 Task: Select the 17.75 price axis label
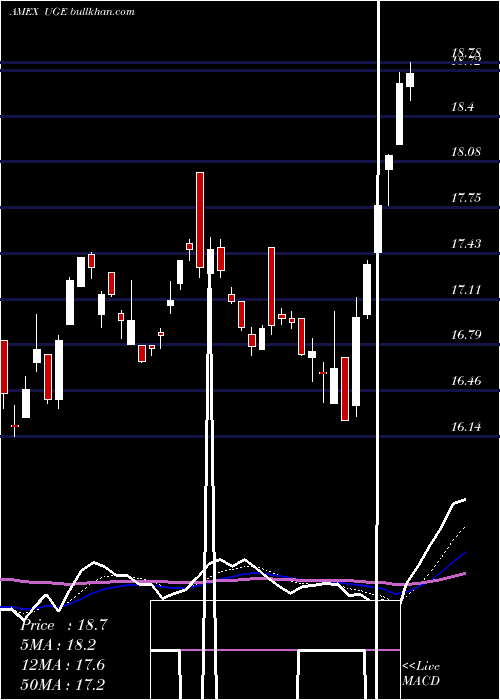tap(466, 198)
